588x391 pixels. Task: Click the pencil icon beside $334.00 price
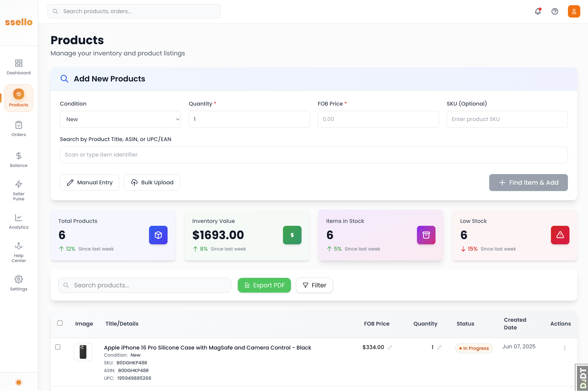tap(390, 347)
